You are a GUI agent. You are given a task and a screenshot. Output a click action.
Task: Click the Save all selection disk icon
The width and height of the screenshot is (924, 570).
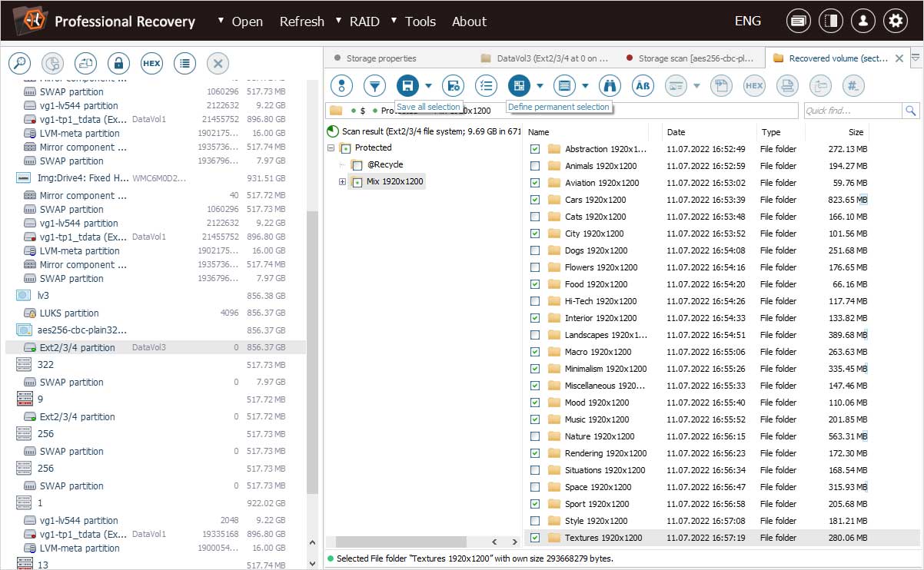tap(407, 85)
